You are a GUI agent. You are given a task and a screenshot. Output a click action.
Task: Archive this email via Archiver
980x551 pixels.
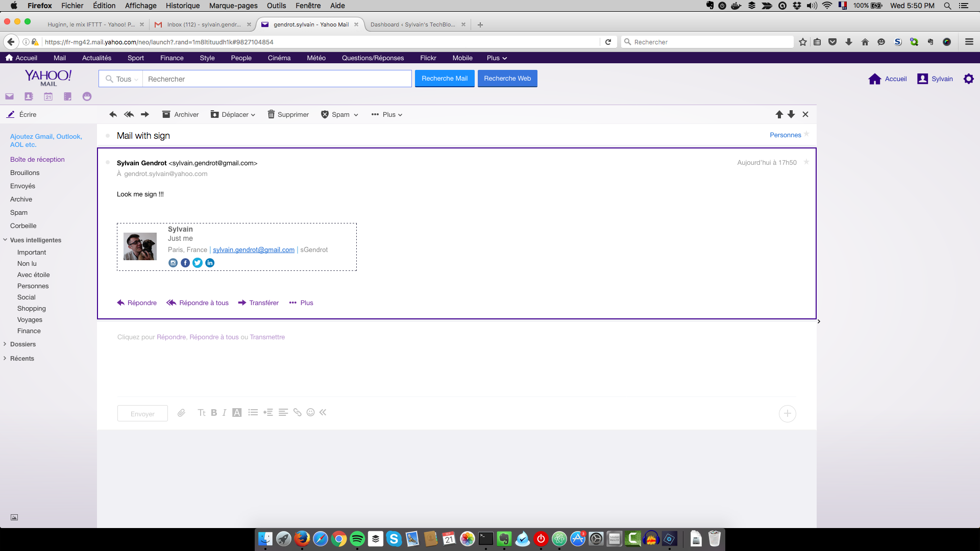pos(181,114)
